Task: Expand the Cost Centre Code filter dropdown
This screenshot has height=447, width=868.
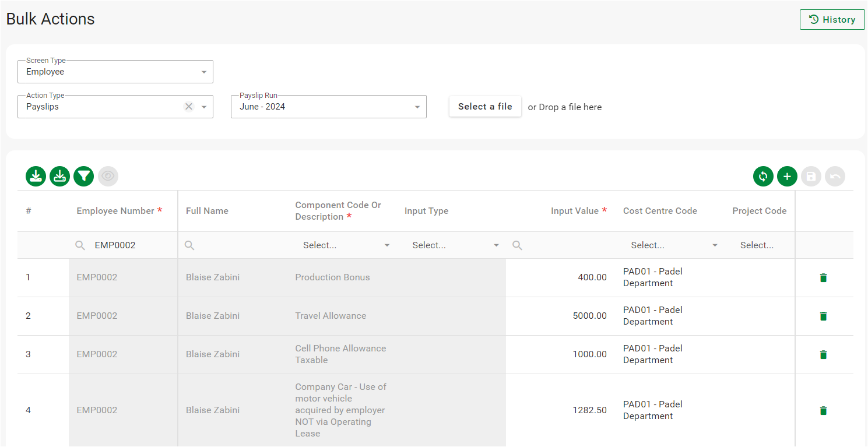Action: (674, 245)
